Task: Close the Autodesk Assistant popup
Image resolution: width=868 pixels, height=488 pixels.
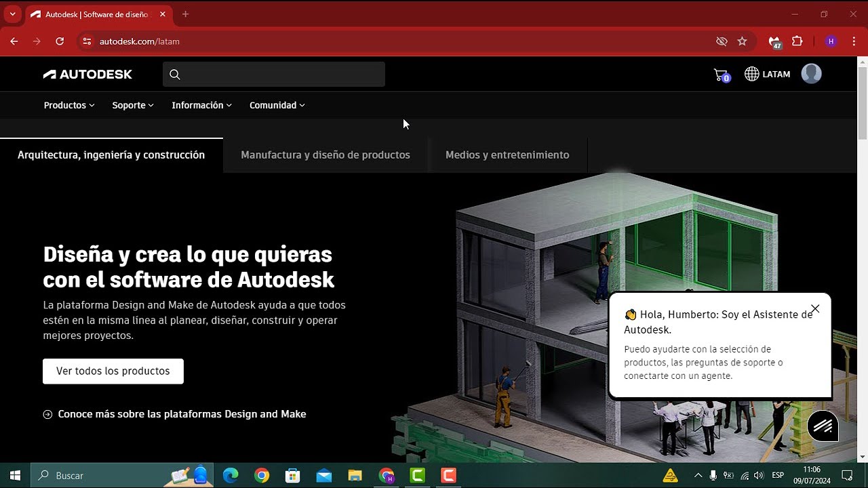Action: (815, 308)
